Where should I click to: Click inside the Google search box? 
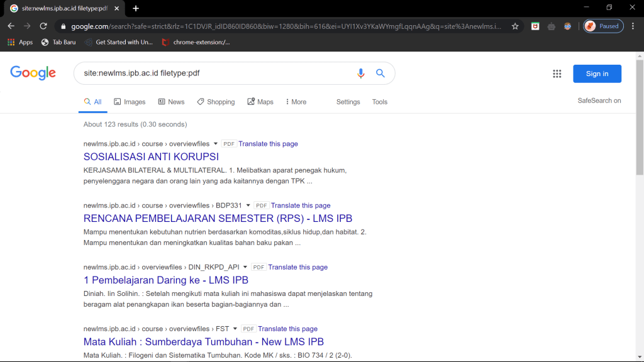pyautogui.click(x=214, y=74)
